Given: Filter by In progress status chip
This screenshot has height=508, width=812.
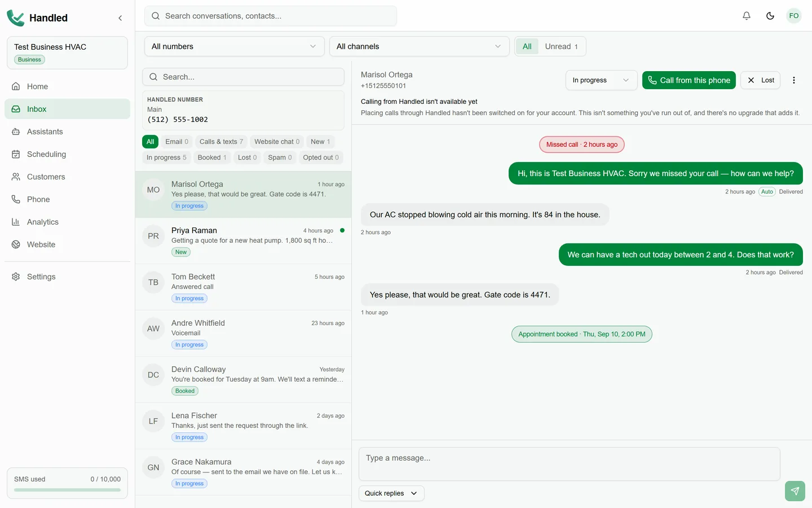Looking at the screenshot, I should pyautogui.click(x=166, y=157).
